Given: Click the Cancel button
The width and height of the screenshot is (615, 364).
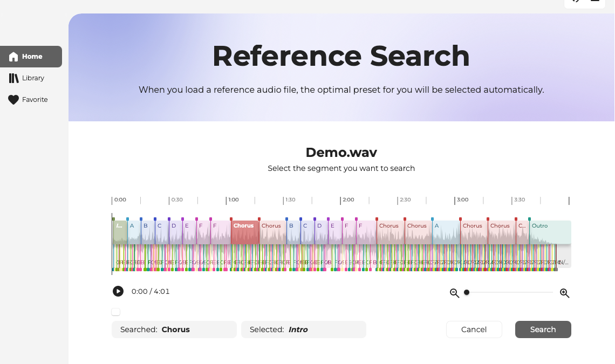Looking at the screenshot, I should coord(474,329).
